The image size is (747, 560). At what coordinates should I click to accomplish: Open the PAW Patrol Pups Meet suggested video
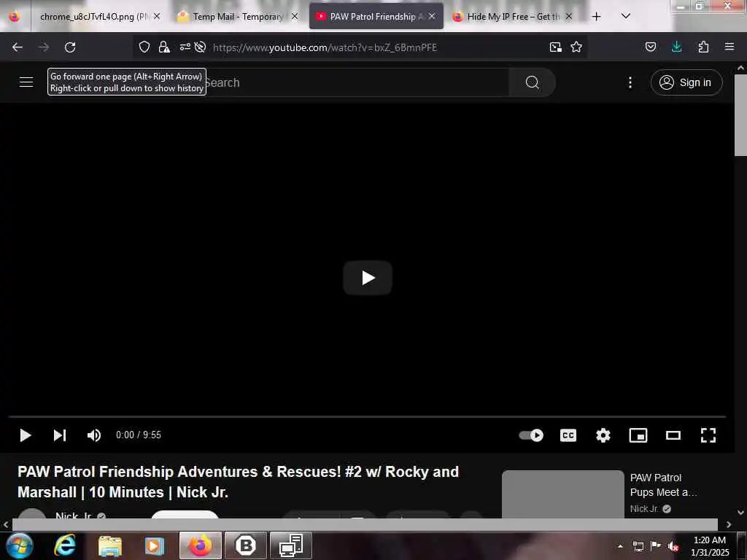pos(663,485)
